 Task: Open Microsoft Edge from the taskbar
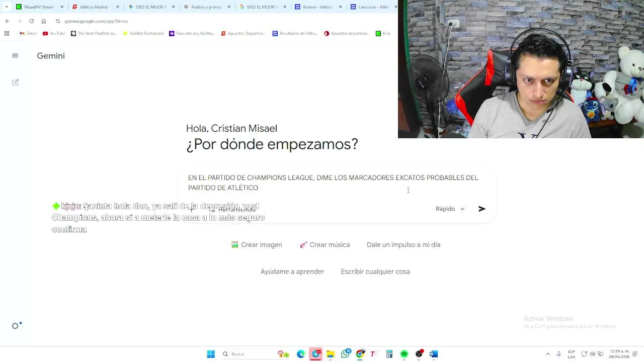pos(301,354)
